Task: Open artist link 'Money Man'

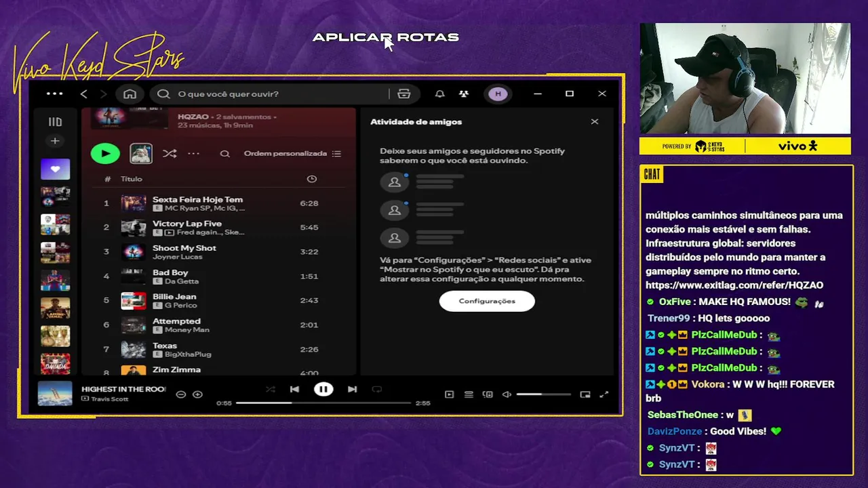Action: pos(187,330)
